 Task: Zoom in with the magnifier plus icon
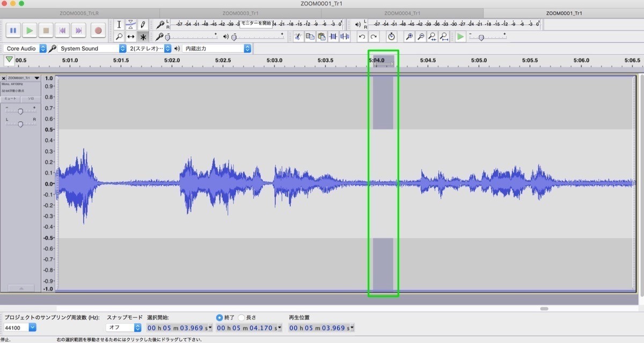409,36
